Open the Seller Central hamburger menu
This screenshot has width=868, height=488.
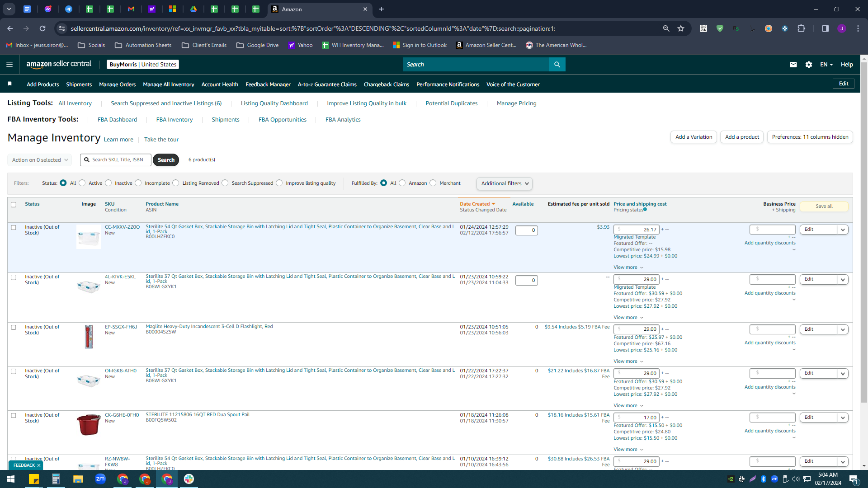9,65
